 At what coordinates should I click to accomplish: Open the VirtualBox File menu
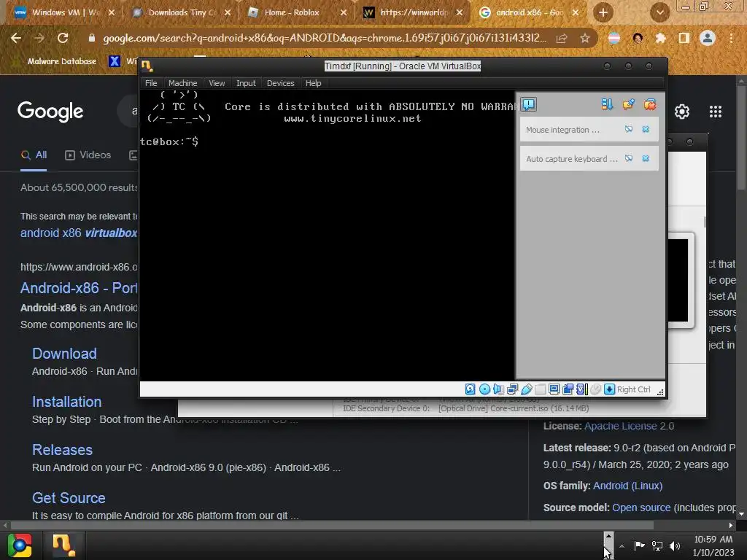coord(151,83)
